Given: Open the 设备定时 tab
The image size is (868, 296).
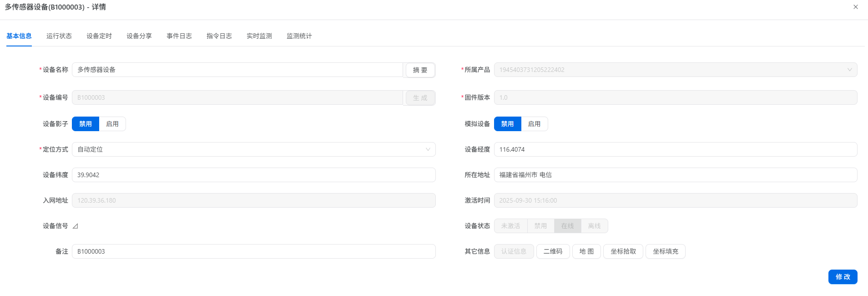Looking at the screenshot, I should point(99,36).
